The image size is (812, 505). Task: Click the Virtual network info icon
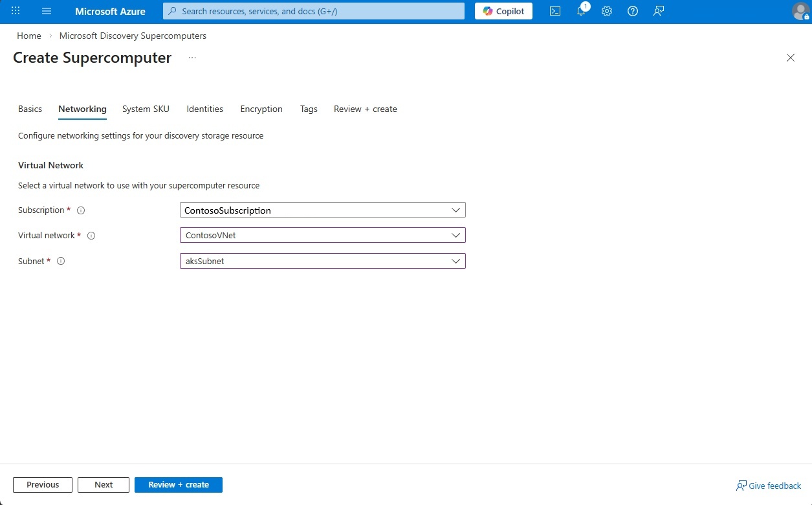91,236
